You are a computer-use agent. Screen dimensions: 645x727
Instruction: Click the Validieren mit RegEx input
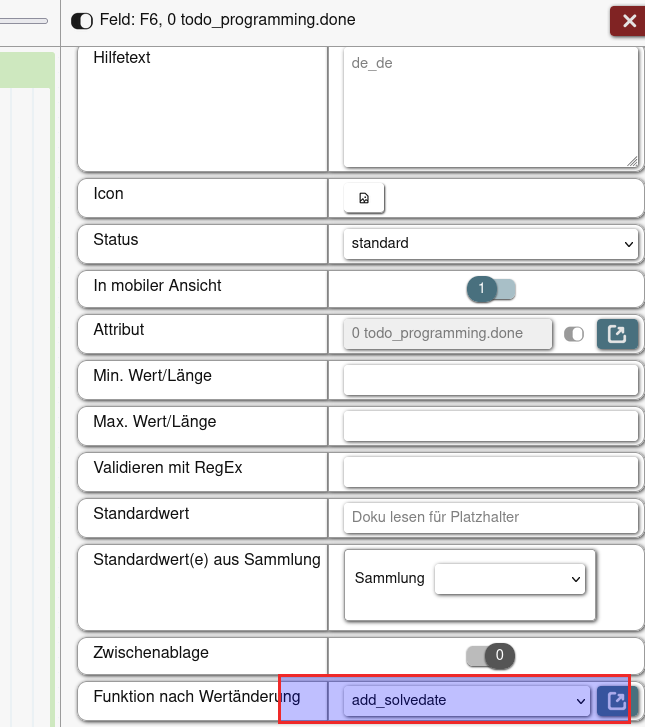click(490, 471)
